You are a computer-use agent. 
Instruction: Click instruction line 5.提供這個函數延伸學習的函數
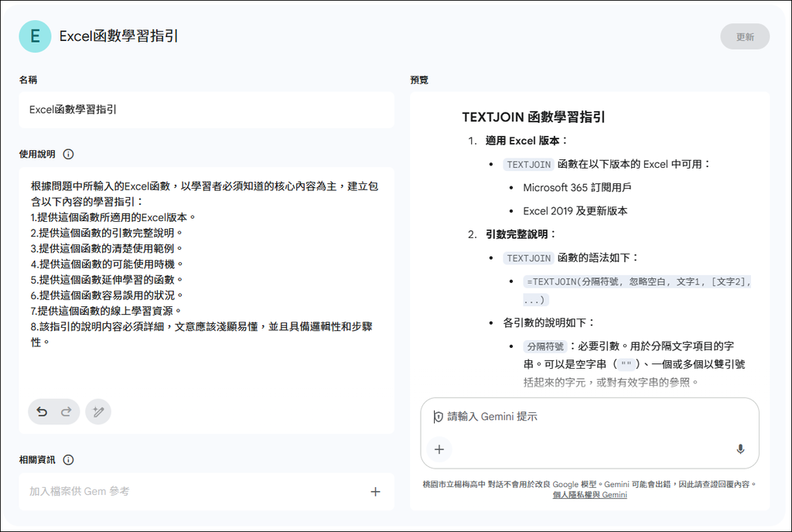(107, 280)
